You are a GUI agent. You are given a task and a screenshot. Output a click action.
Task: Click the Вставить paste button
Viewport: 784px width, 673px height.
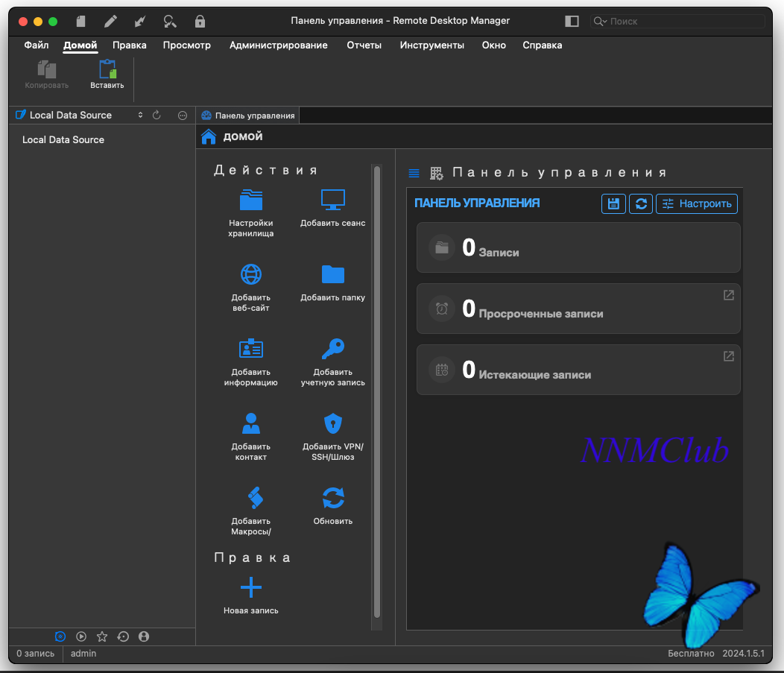(107, 75)
